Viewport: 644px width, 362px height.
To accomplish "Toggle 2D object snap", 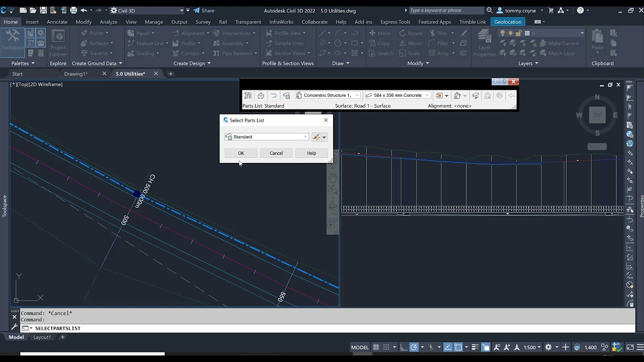I will (x=458, y=347).
